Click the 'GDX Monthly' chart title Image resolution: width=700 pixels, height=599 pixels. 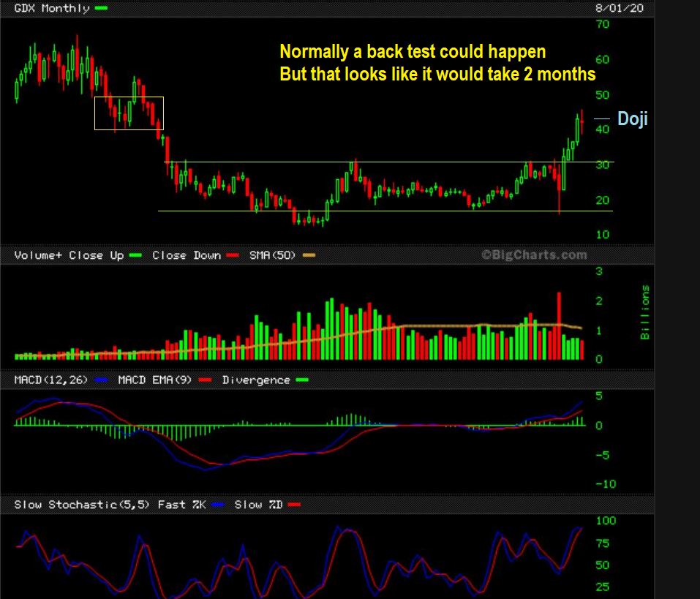tap(52, 8)
